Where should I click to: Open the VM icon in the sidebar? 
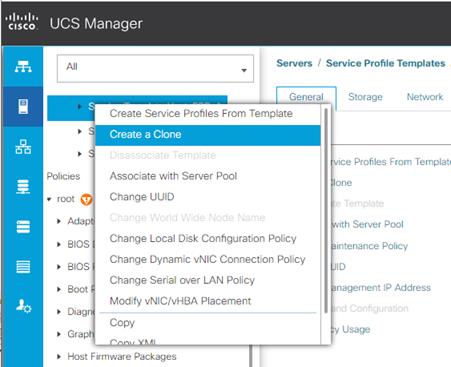pos(23,227)
